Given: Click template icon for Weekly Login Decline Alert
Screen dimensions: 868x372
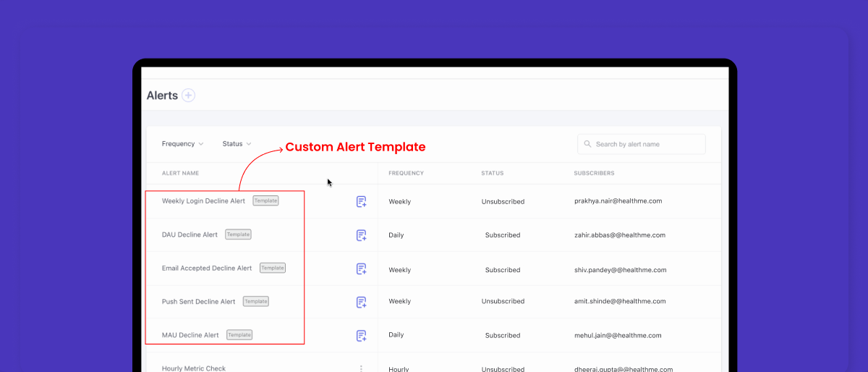Looking at the screenshot, I should pyautogui.click(x=362, y=202).
